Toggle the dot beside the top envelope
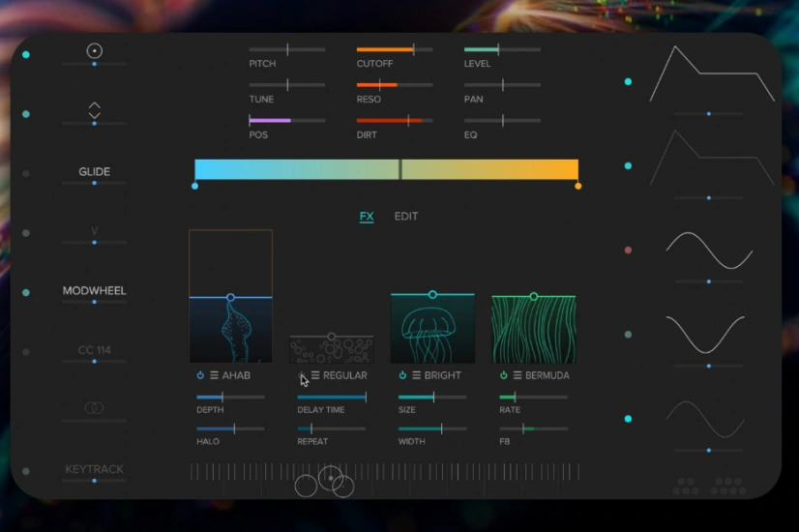799x532 pixels. (x=628, y=81)
